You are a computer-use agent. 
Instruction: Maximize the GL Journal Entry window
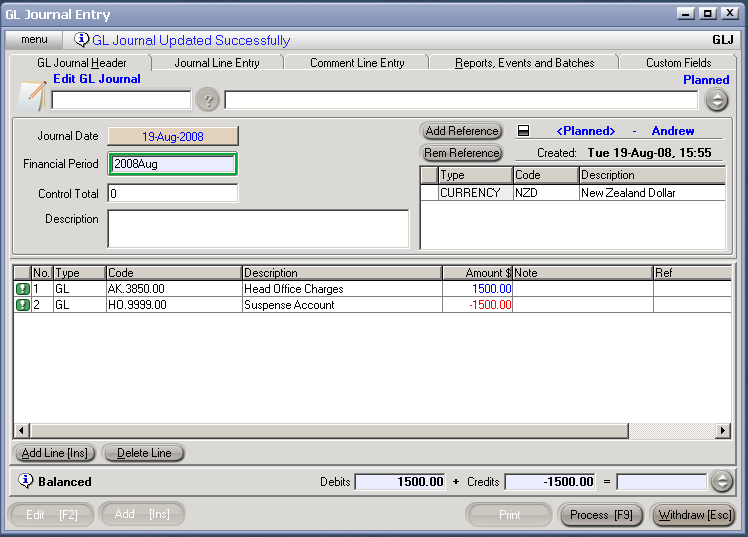pyautogui.click(x=707, y=14)
